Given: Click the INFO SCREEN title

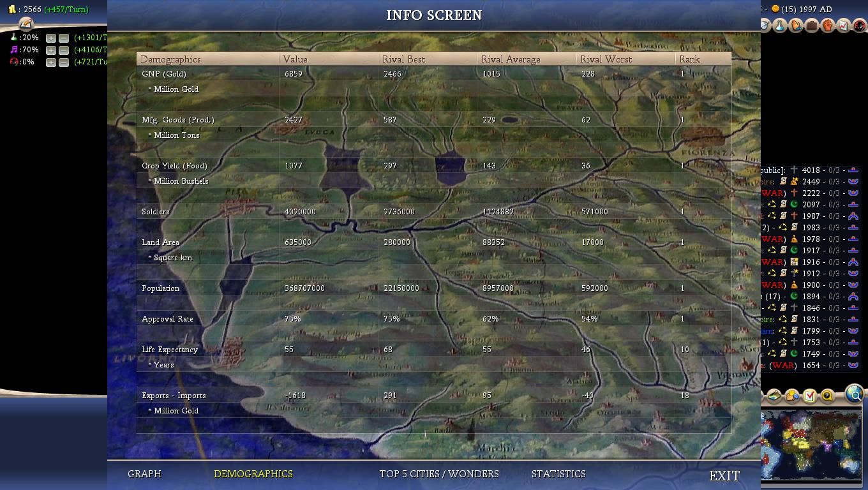Looking at the screenshot, I should coord(434,15).
